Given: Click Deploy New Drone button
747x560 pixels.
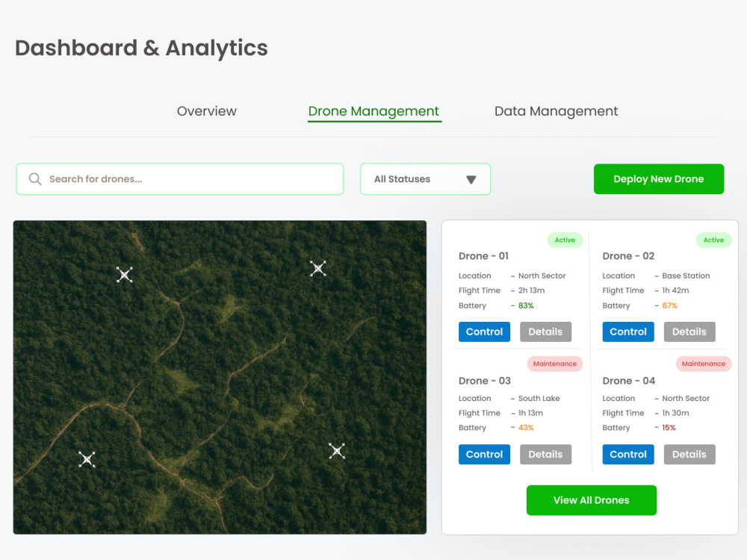Looking at the screenshot, I should (659, 179).
